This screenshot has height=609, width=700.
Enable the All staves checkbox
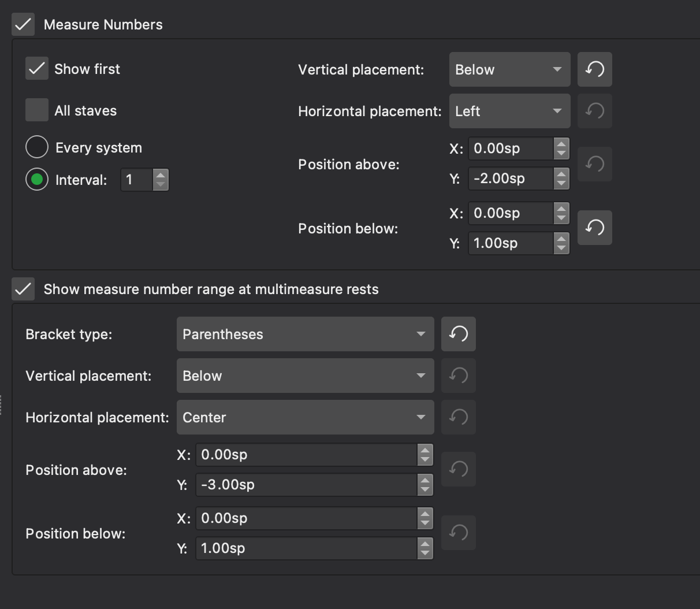click(36, 110)
